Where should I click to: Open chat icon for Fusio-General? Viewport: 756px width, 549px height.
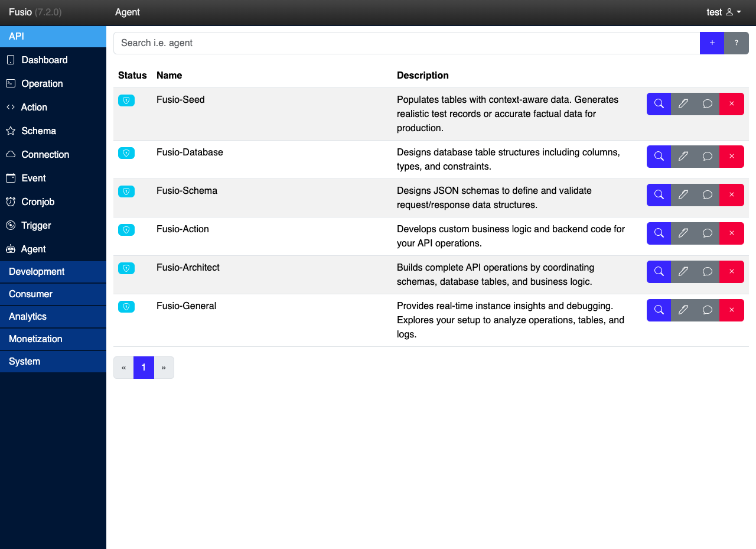pyautogui.click(x=707, y=310)
